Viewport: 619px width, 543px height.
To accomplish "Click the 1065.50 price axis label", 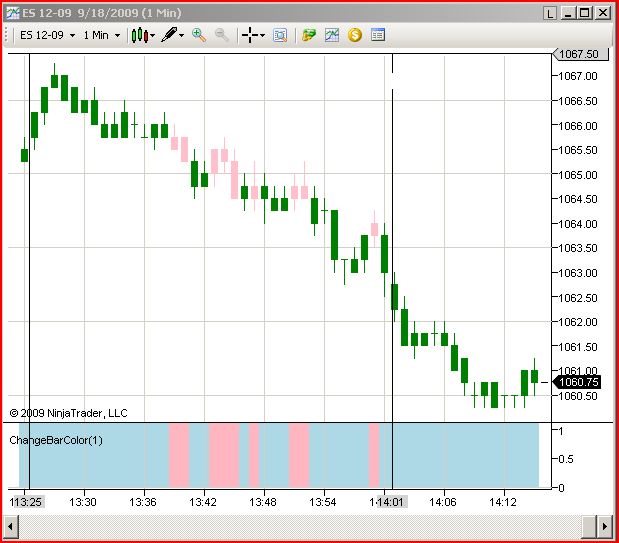I will pos(578,150).
